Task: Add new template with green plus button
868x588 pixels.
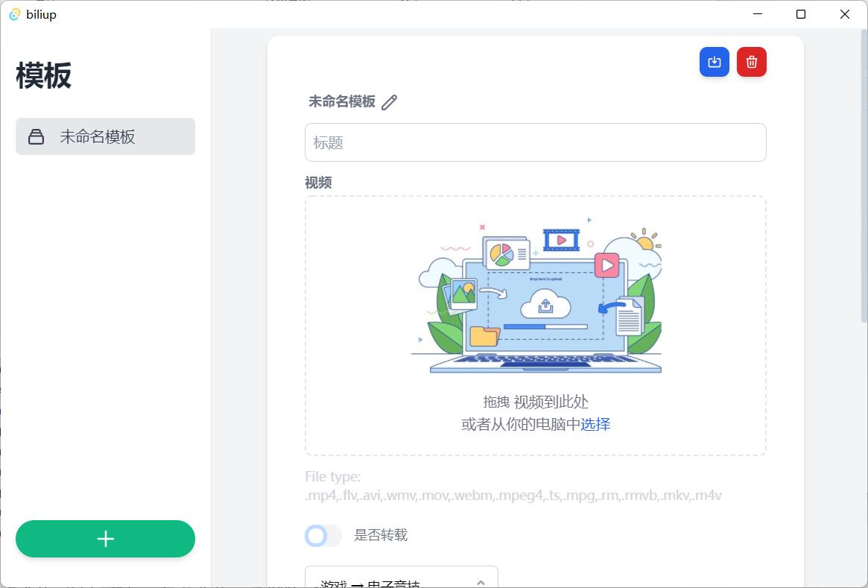Action: coord(105,539)
